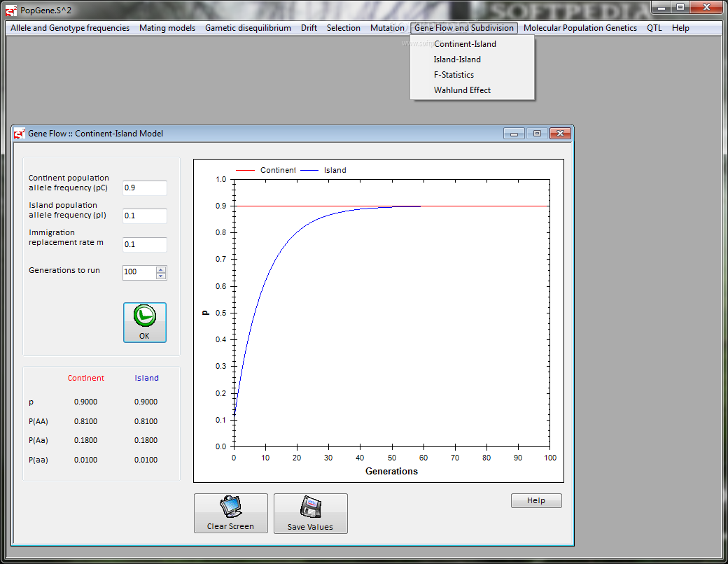The image size is (728, 564).
Task: Choose Wahlund Effect from the dropdown menu
Action: (x=472, y=90)
